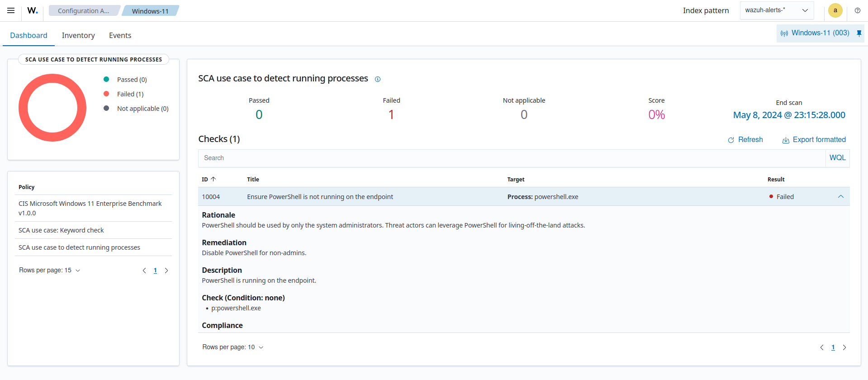Click the user avatar icon
The width and height of the screenshot is (868, 380).
(x=835, y=10)
